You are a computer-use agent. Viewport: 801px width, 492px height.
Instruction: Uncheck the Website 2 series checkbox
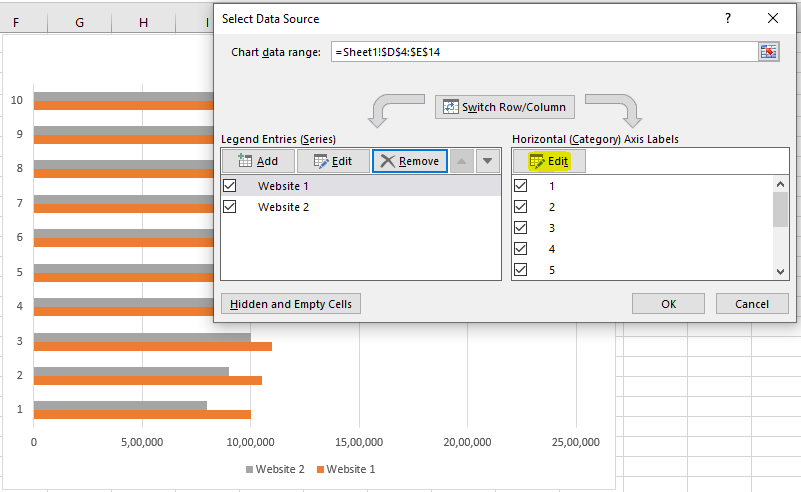tap(230, 207)
